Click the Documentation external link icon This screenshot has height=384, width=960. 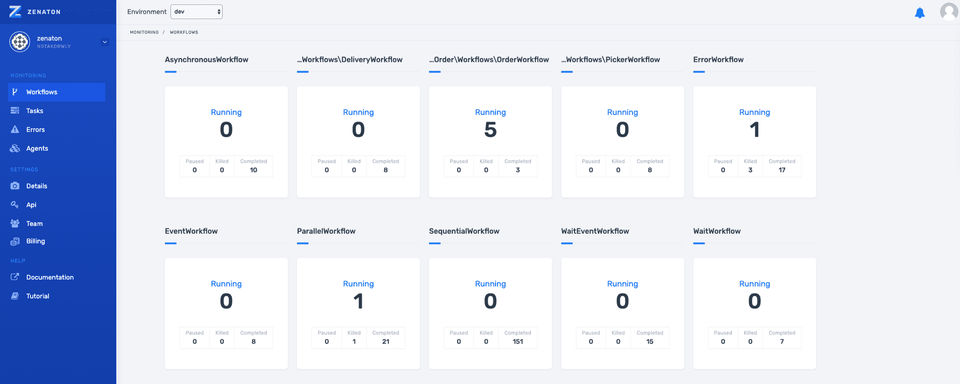pyautogui.click(x=15, y=277)
